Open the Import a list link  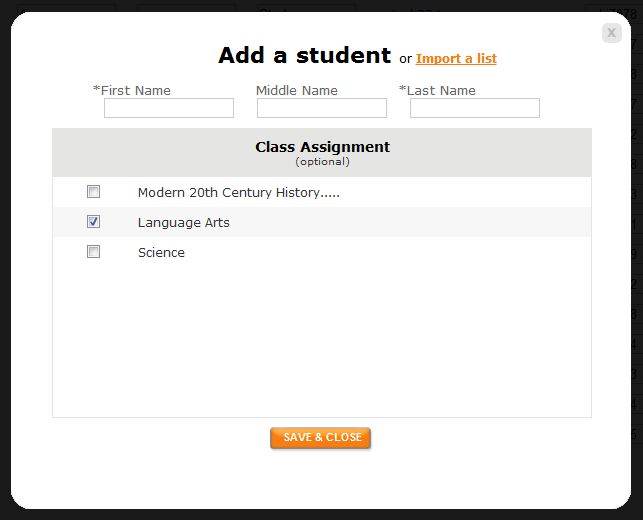456,59
